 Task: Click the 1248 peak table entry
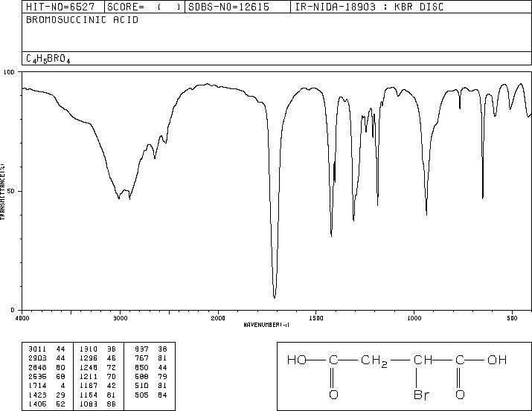coord(97,367)
